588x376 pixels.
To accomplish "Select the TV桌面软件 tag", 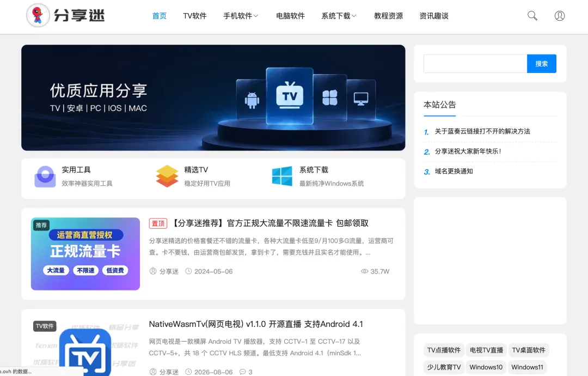I will tap(529, 350).
